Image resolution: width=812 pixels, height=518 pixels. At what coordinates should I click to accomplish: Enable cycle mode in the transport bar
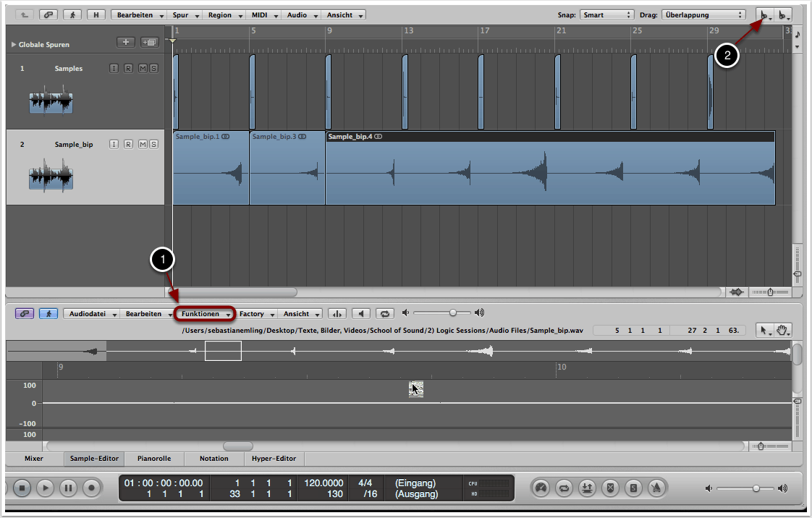point(562,488)
